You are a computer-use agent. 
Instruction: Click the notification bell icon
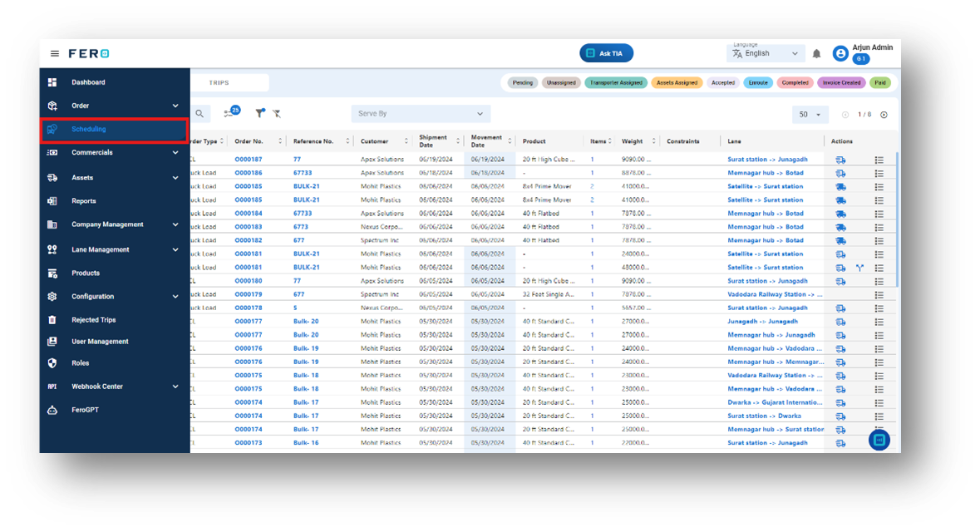click(816, 54)
